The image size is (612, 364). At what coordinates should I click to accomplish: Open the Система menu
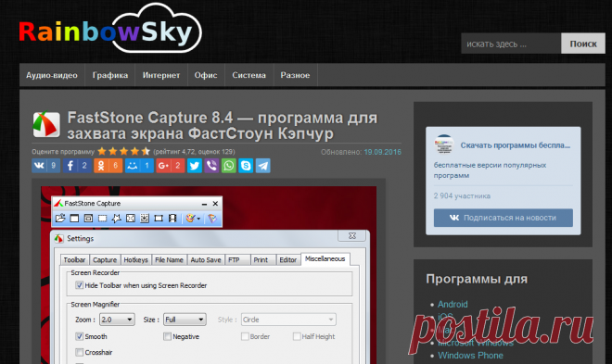pos(249,75)
